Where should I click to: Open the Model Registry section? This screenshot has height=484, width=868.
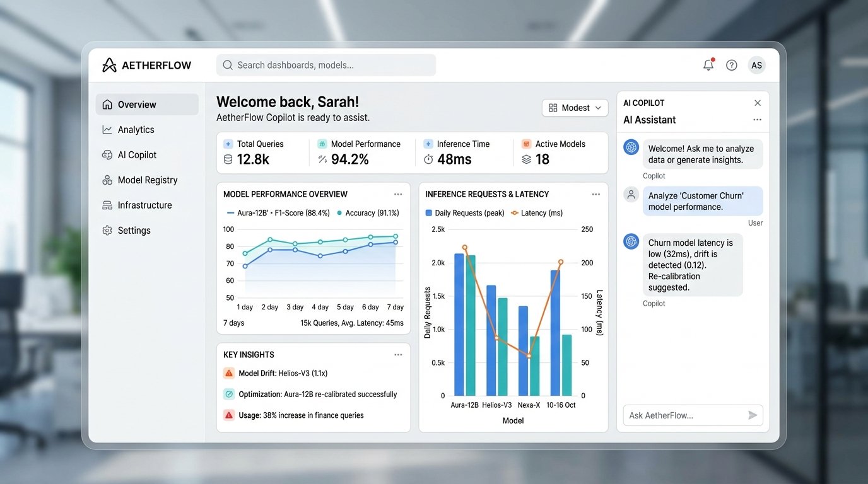point(147,180)
